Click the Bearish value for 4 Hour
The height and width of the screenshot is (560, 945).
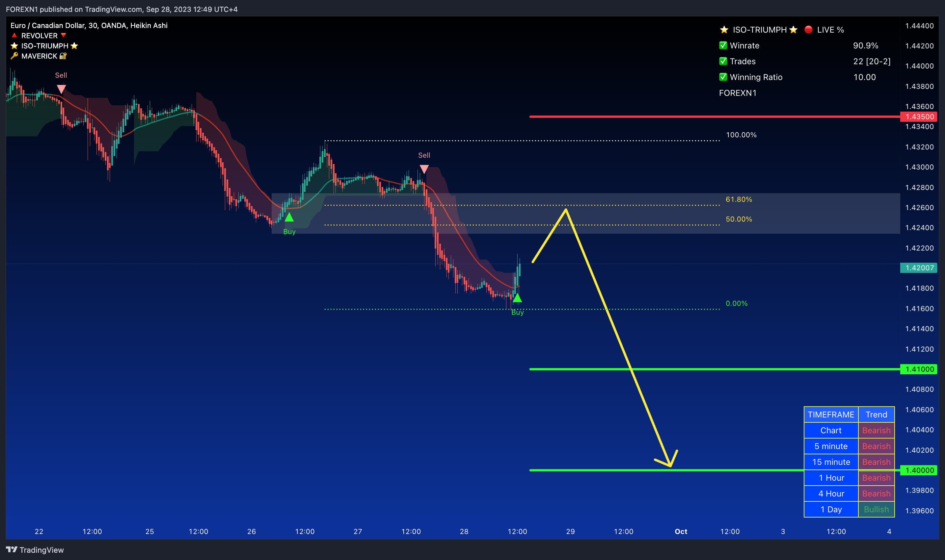pyautogui.click(x=876, y=493)
